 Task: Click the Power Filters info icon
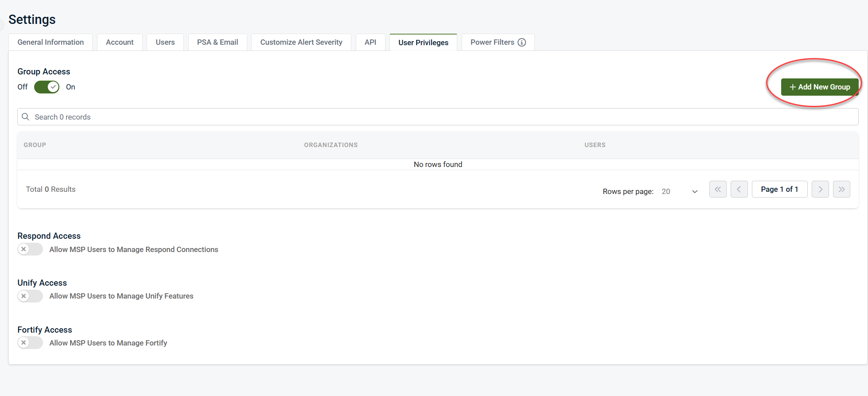coord(522,43)
